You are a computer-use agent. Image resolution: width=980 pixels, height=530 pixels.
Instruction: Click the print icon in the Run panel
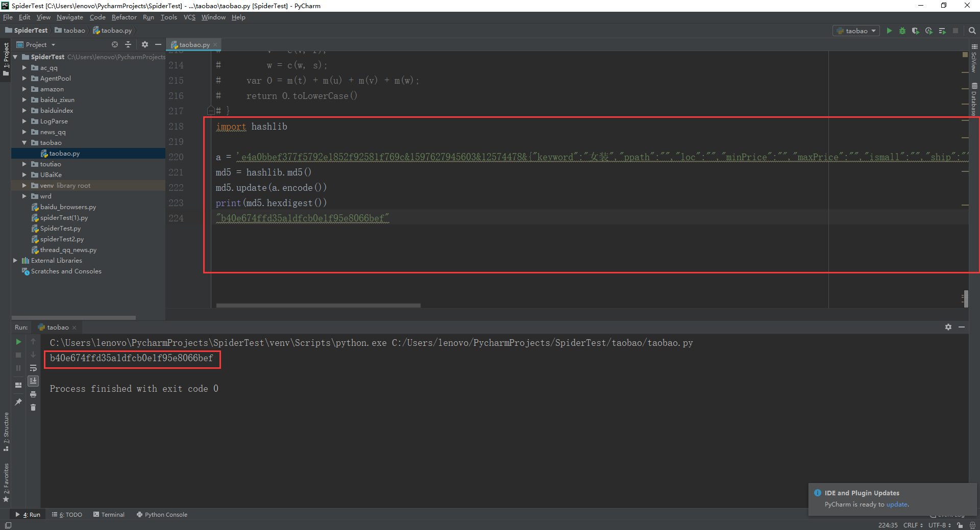click(x=33, y=394)
